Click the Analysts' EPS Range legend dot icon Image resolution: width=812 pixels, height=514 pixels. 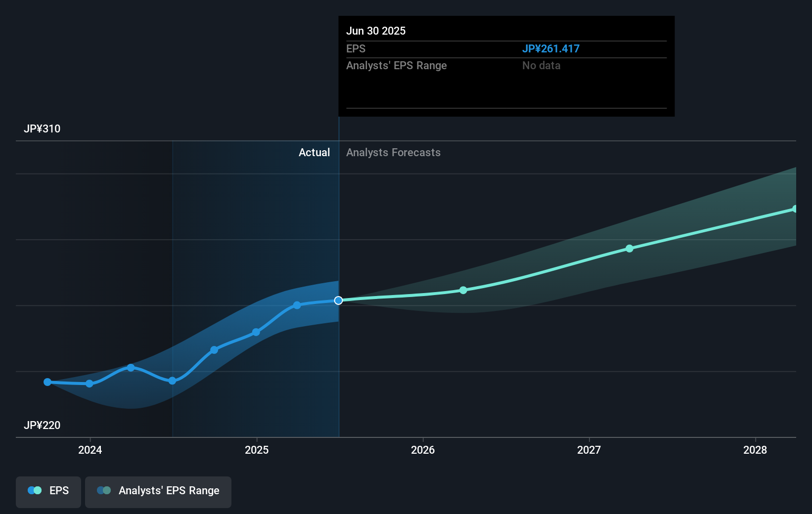click(x=103, y=490)
